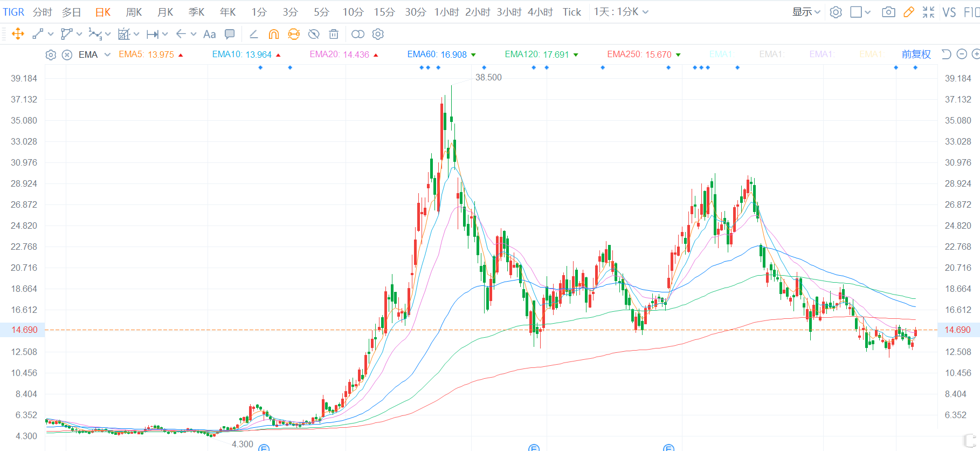Click the VS compare button
The height and width of the screenshot is (451, 980).
pyautogui.click(x=949, y=12)
